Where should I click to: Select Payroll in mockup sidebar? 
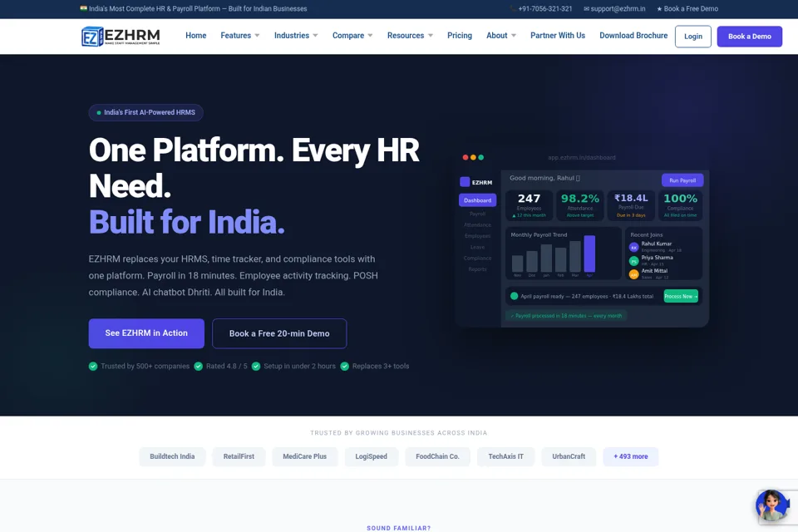[x=477, y=214]
